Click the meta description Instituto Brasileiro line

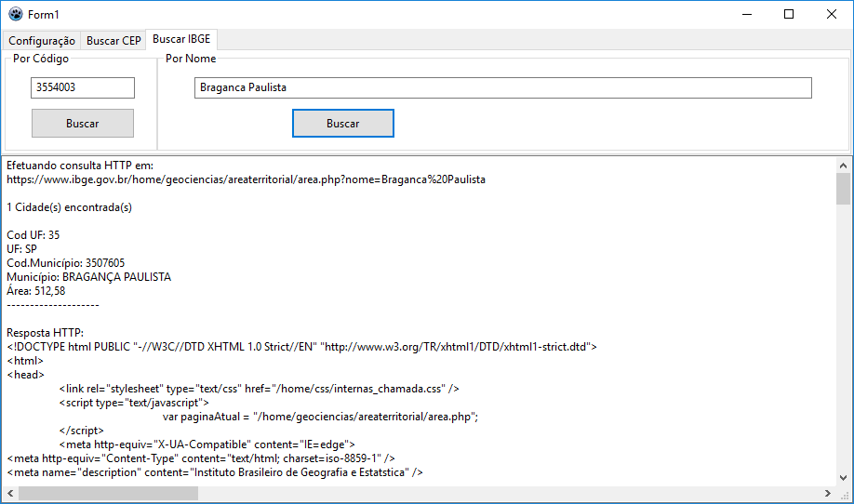pyautogui.click(x=215, y=472)
